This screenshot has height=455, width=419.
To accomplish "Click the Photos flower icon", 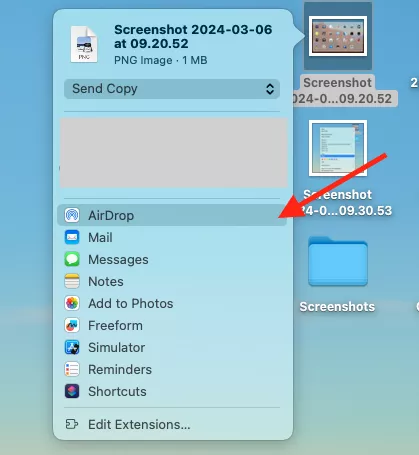I will click(72, 303).
